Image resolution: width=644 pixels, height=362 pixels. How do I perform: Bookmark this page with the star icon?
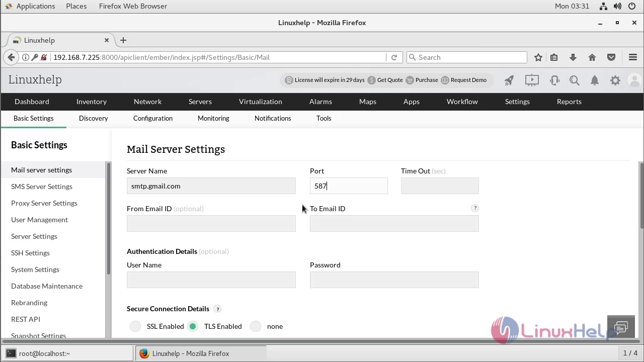538,57
